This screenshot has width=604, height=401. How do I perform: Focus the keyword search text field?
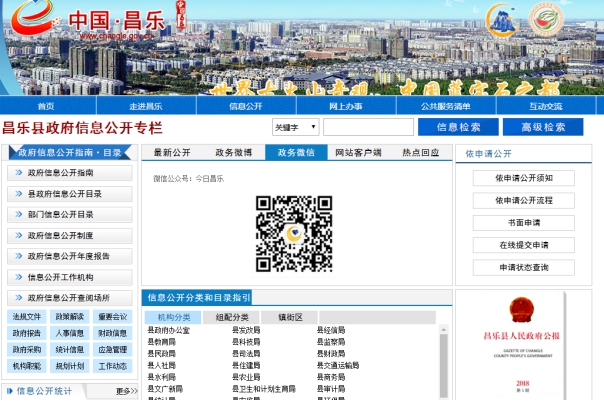click(x=368, y=127)
